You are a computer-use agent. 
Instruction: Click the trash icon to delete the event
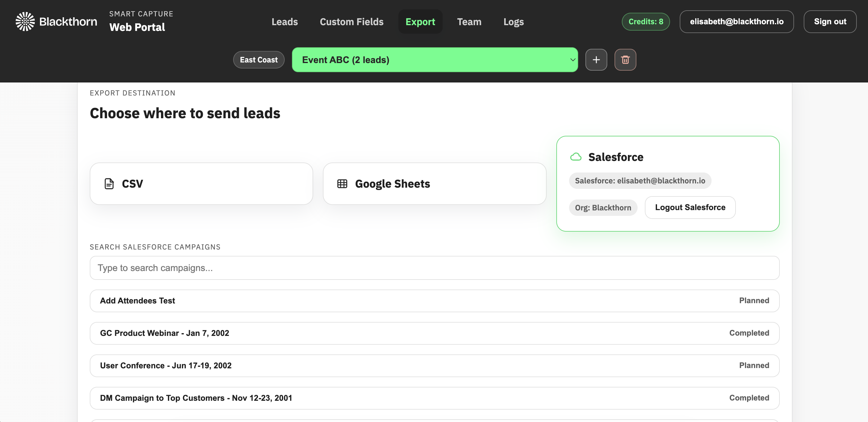tap(625, 60)
